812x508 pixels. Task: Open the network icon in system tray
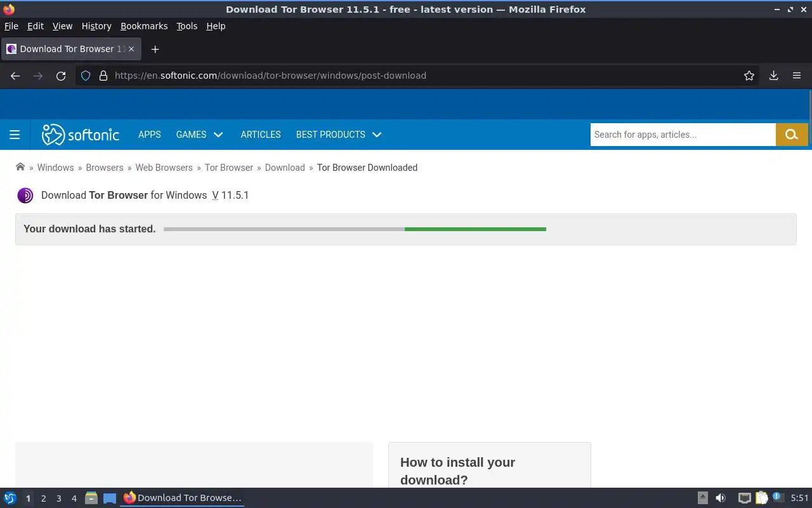pyautogui.click(x=745, y=498)
